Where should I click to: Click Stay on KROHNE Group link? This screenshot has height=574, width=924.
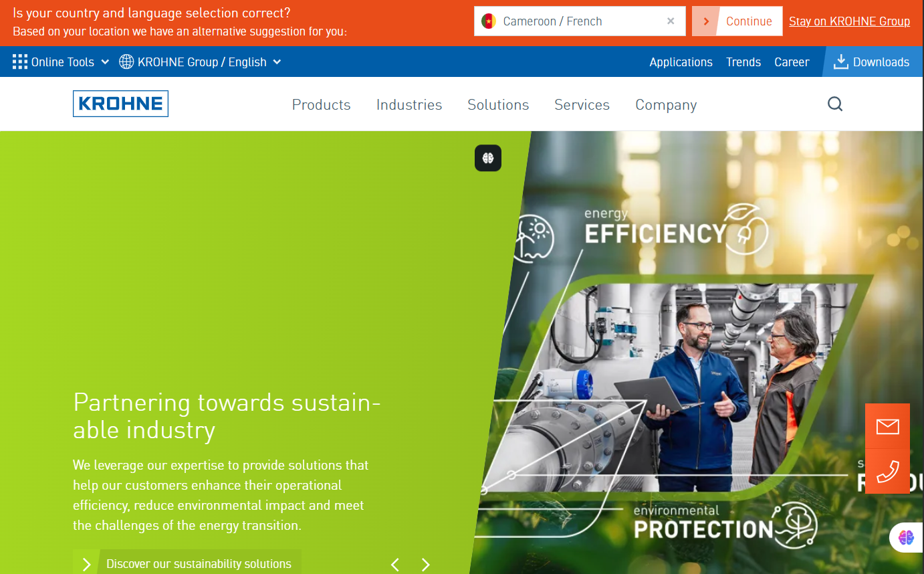click(849, 21)
